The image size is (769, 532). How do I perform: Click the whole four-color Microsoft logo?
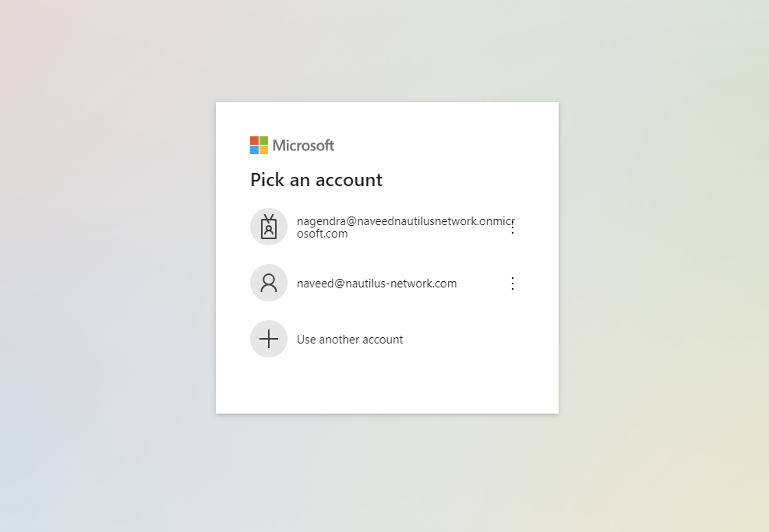pyautogui.click(x=259, y=146)
